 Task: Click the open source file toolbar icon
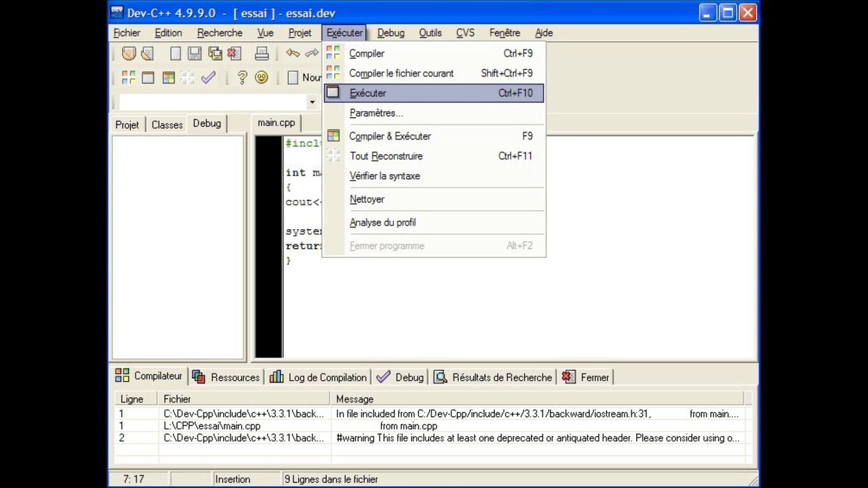pyautogui.click(x=147, y=54)
